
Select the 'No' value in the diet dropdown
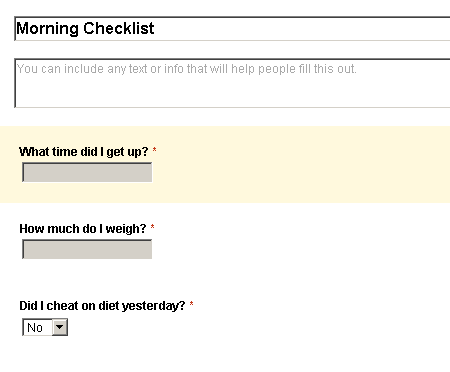coord(35,328)
